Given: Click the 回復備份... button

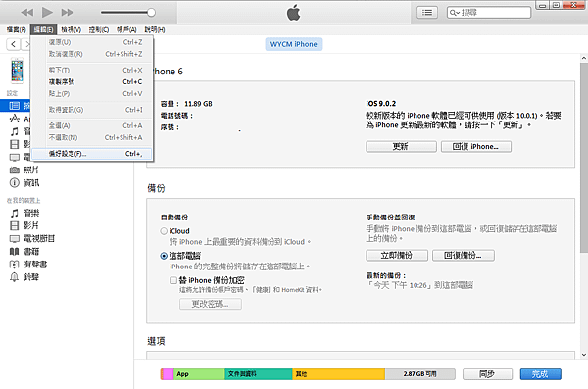Looking at the screenshot, I should click(464, 256).
